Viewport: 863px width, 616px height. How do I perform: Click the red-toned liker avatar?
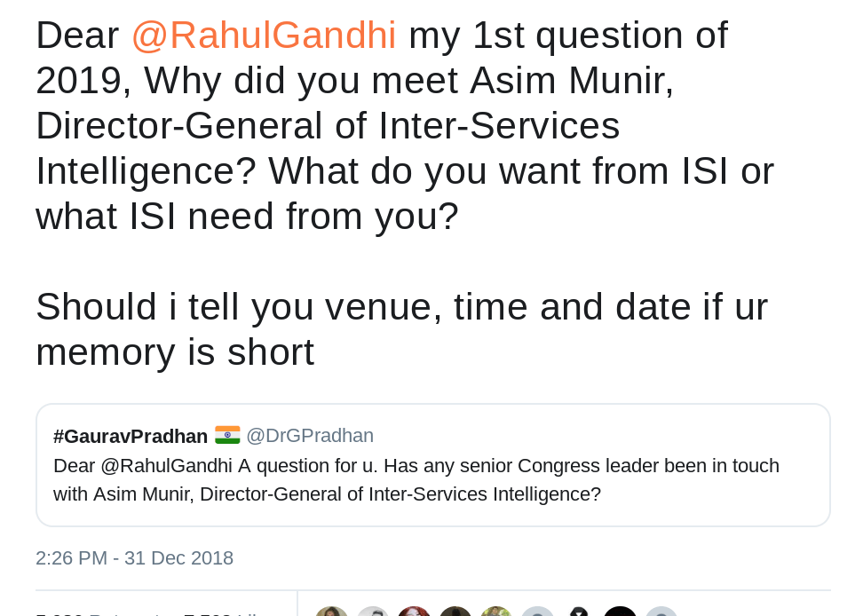414,612
